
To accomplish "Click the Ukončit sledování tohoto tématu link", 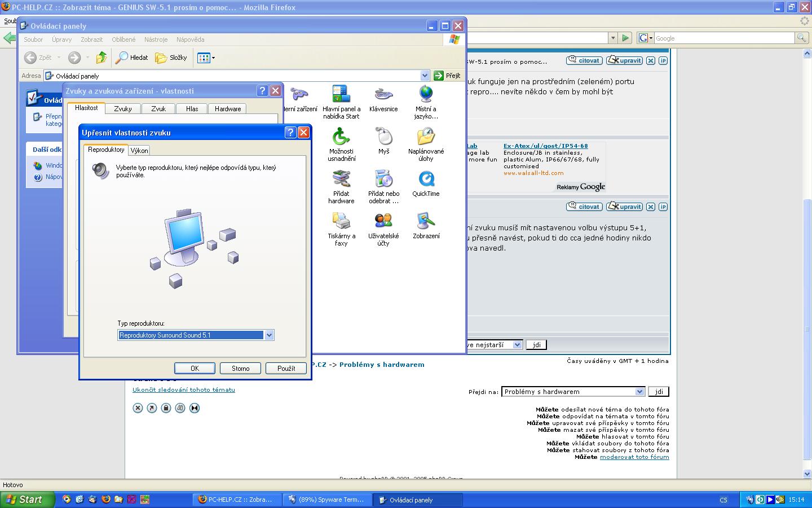I will tap(184, 390).
